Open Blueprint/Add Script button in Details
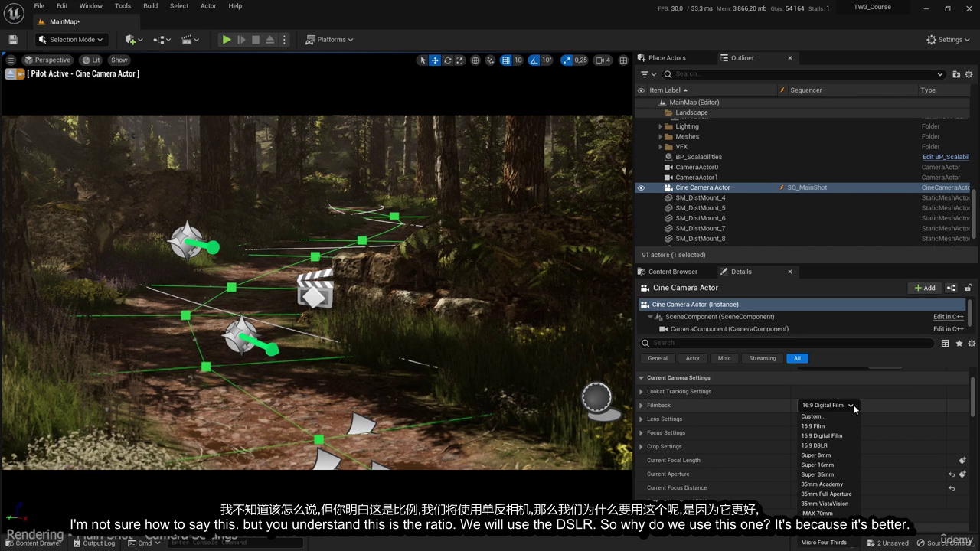Viewport: 980px width, 551px height. (951, 288)
